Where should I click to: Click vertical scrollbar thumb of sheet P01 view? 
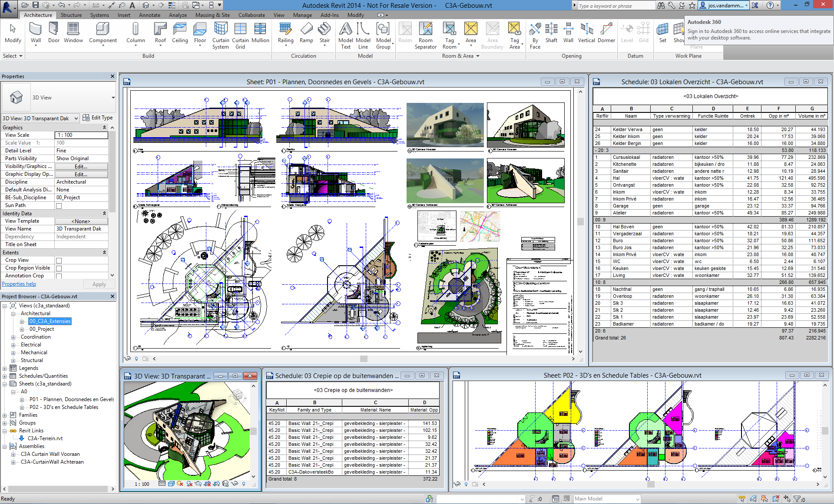point(580,221)
